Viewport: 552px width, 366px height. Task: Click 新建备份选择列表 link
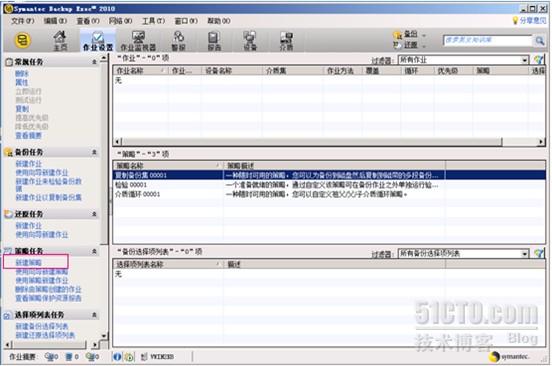coord(42,326)
